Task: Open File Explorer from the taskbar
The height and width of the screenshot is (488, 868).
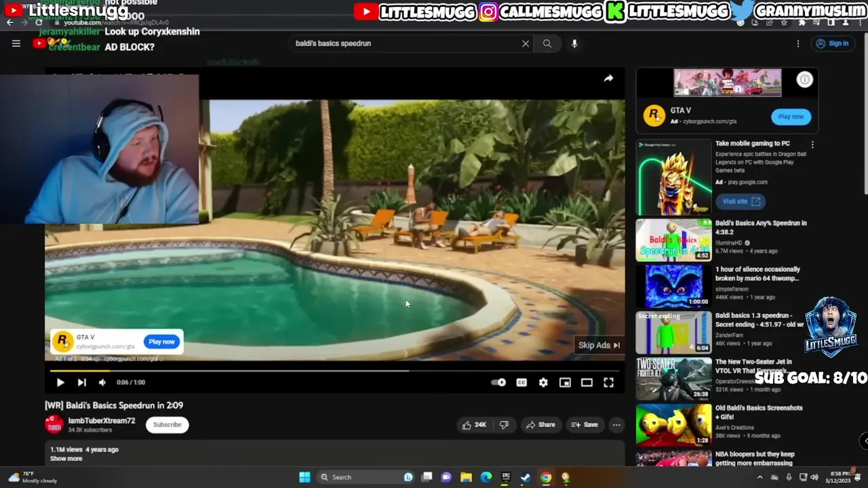Action: pyautogui.click(x=466, y=477)
